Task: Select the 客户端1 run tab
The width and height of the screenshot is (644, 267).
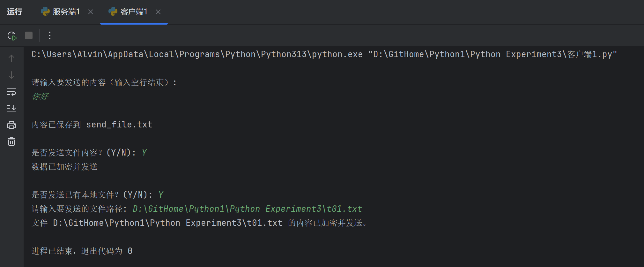Action: pyautogui.click(x=133, y=12)
